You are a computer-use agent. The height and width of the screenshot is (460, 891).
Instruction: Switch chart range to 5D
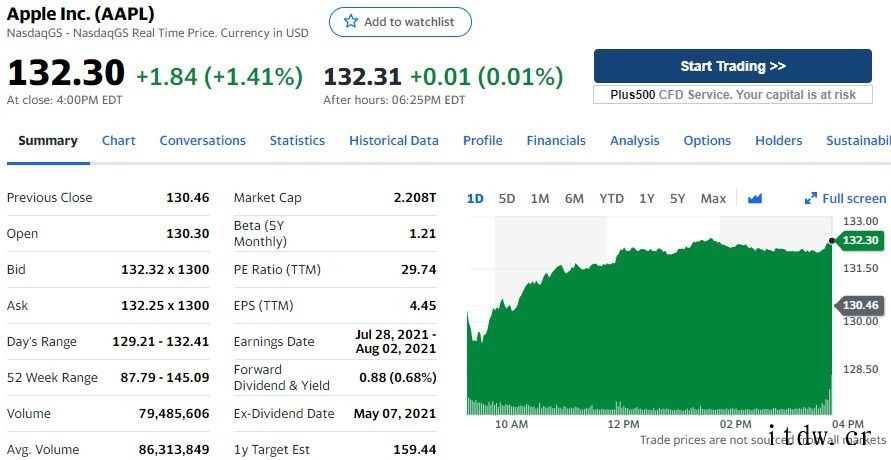(507, 199)
